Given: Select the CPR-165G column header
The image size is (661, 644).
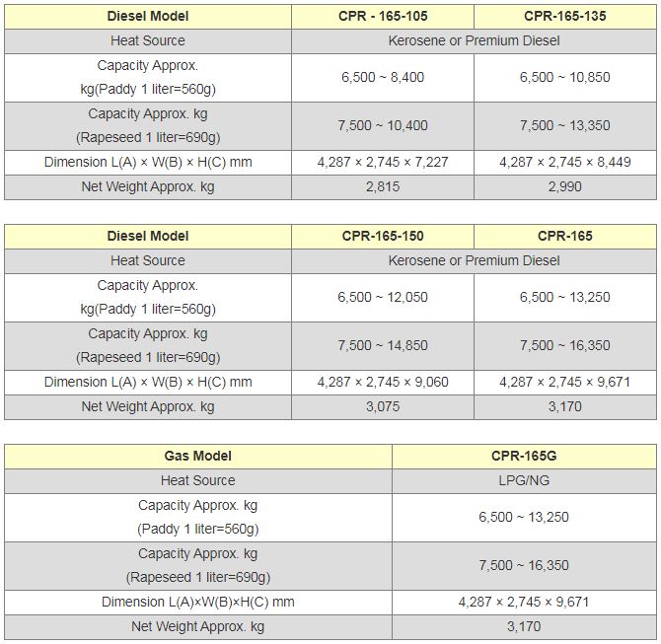Looking at the screenshot, I should click(523, 456).
